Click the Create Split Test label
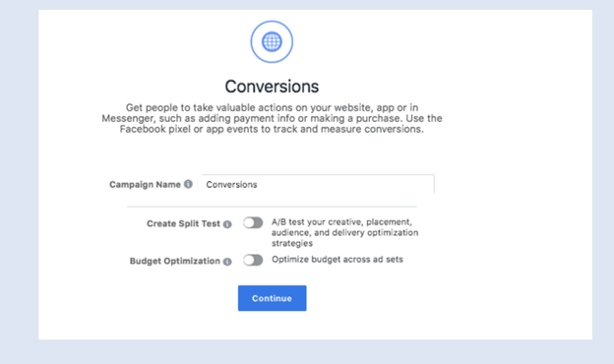Screen dimensions: 614x364 point(183,224)
